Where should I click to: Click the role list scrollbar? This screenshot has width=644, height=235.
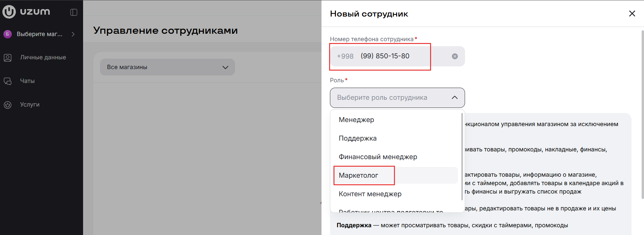coord(462,156)
